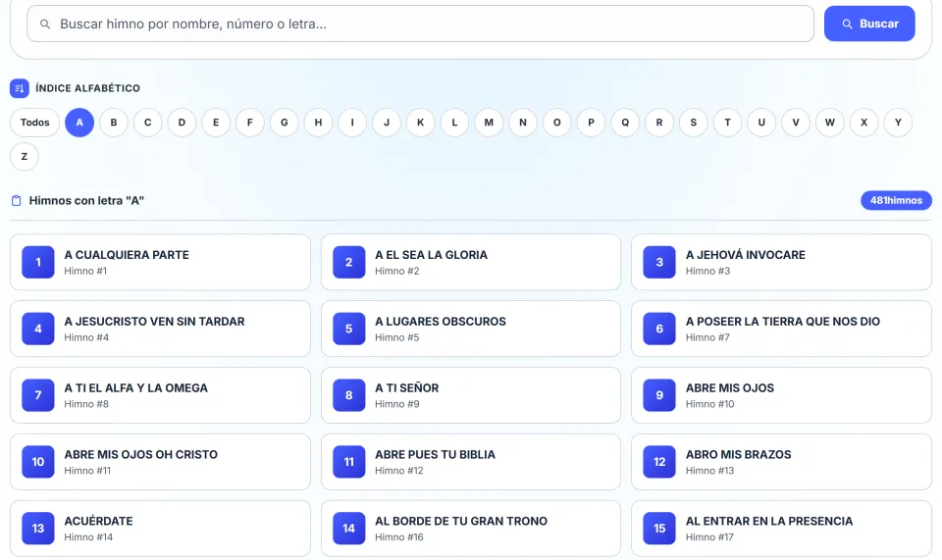942x560 pixels.
Task: Filter hymns by letter Z
Action: (x=25, y=157)
